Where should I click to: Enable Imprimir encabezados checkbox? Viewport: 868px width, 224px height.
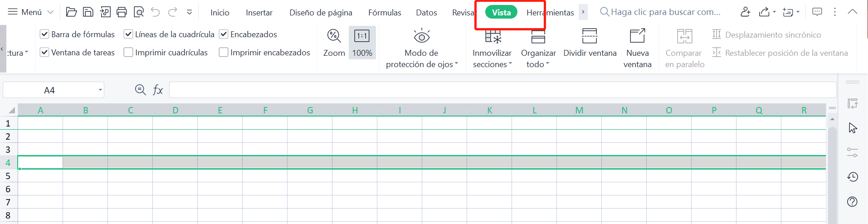click(224, 53)
